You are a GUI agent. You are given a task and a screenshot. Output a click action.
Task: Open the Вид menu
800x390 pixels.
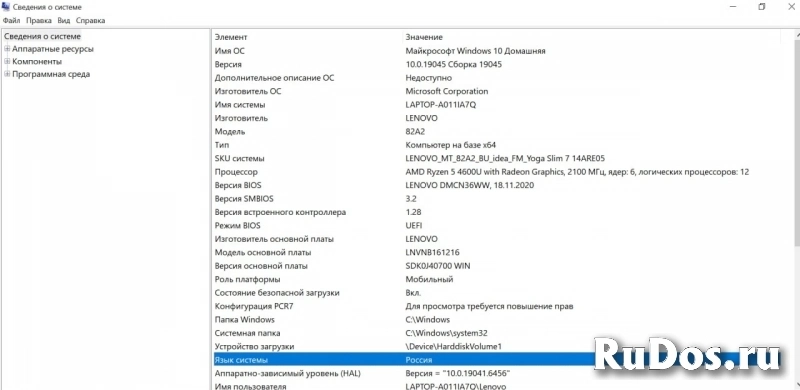64,20
